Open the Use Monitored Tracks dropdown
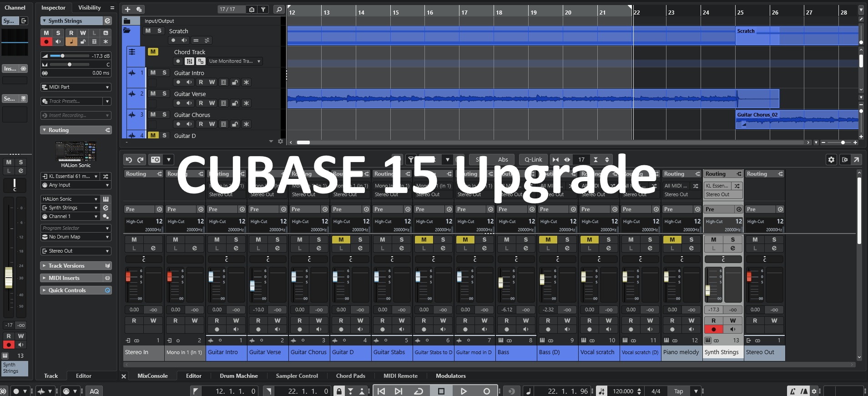The width and height of the screenshot is (868, 396). click(234, 61)
